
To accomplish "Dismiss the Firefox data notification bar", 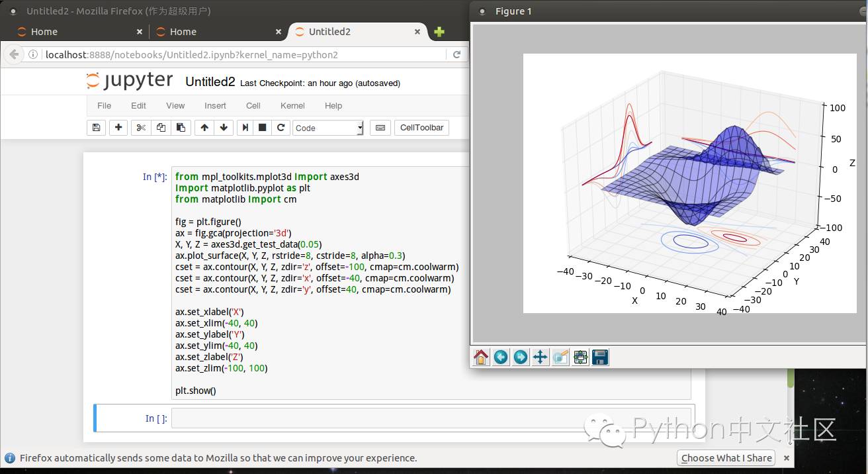I will 787,458.
